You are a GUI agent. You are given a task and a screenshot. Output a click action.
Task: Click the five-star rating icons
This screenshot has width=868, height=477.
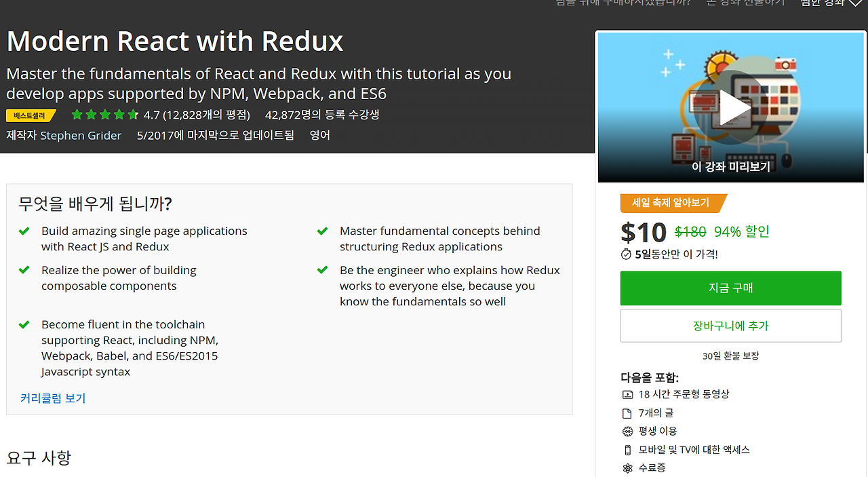(104, 115)
